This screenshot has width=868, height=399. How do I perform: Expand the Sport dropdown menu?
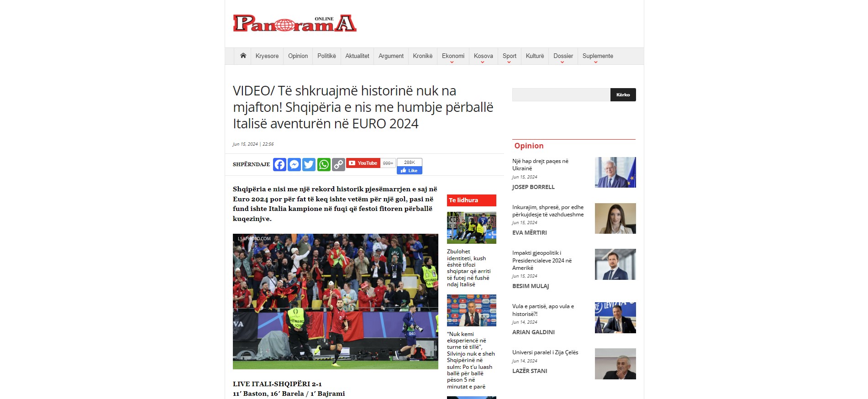pyautogui.click(x=509, y=56)
